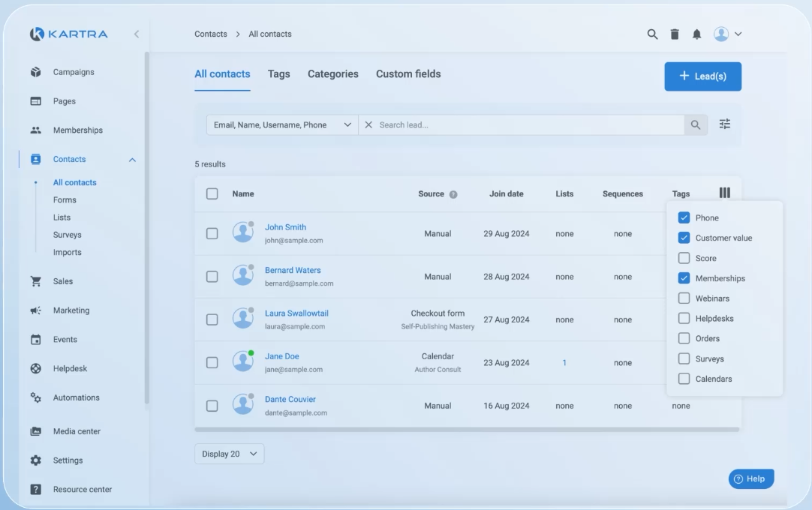Select the Laura Swallowtail row checkbox
This screenshot has width=812, height=510.
212,319
